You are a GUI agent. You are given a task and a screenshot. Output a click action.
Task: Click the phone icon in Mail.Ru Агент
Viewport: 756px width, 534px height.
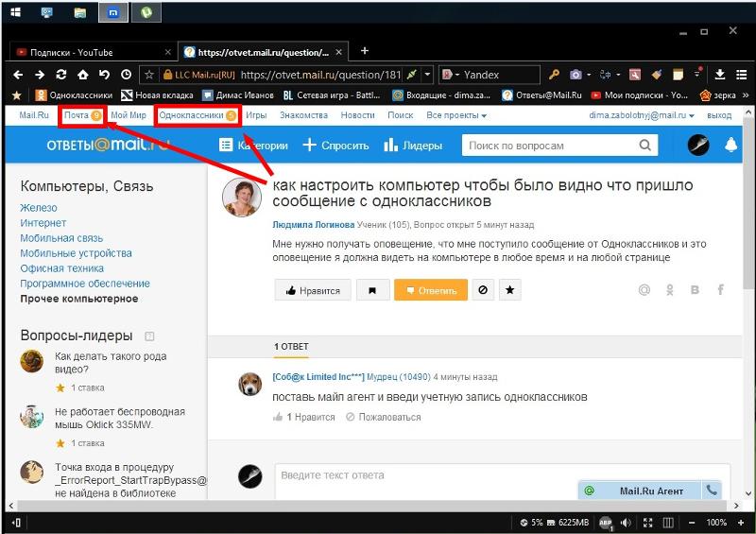[x=712, y=491]
